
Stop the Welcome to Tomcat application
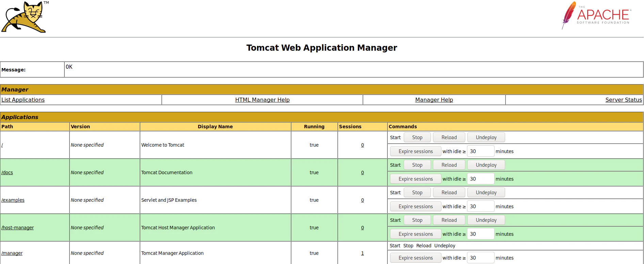(x=417, y=137)
